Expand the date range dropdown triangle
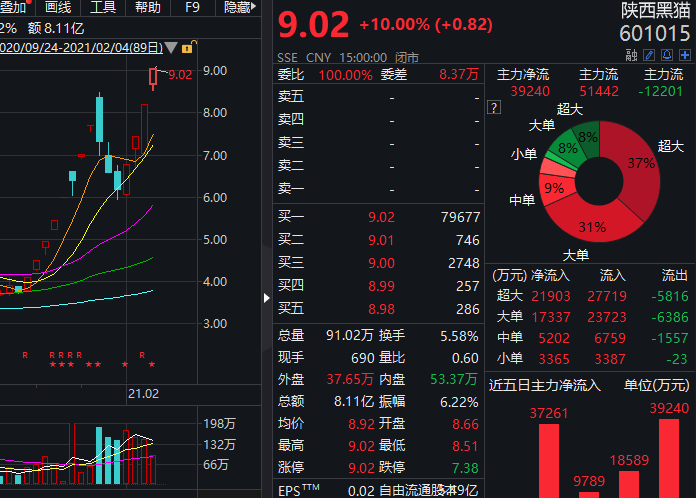Image resolution: width=696 pixels, height=498 pixels. (170, 48)
